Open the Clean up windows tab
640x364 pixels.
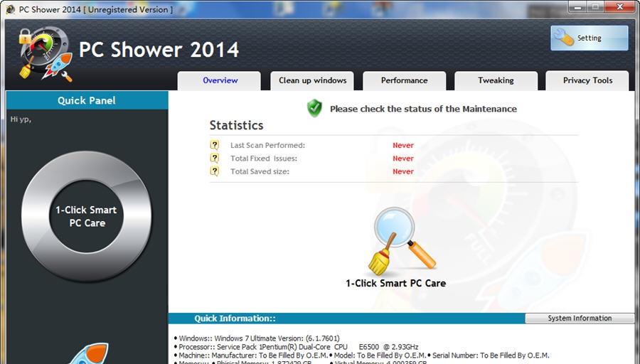pyautogui.click(x=312, y=80)
